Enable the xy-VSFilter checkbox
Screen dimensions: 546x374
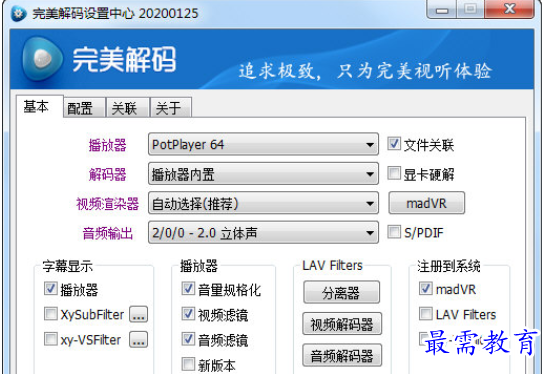[x=51, y=339]
